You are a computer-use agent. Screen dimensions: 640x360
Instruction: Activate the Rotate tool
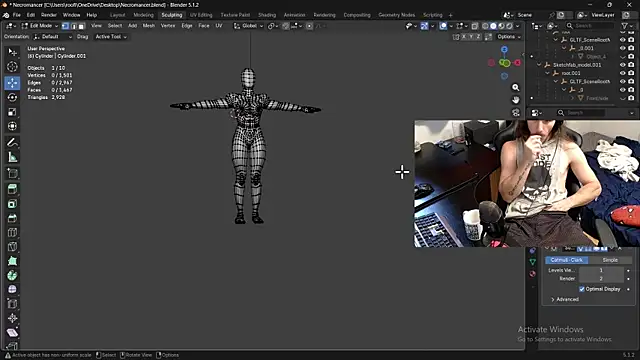point(12,97)
